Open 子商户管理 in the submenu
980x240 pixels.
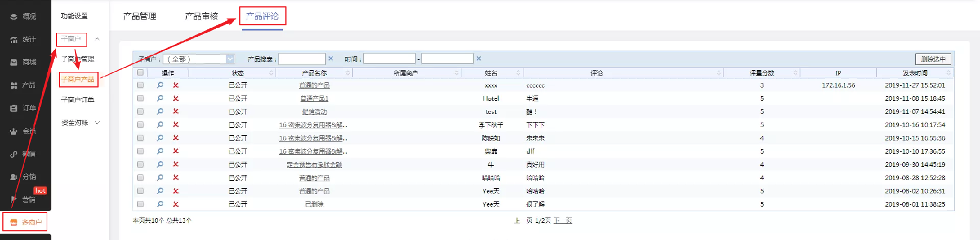(78, 59)
